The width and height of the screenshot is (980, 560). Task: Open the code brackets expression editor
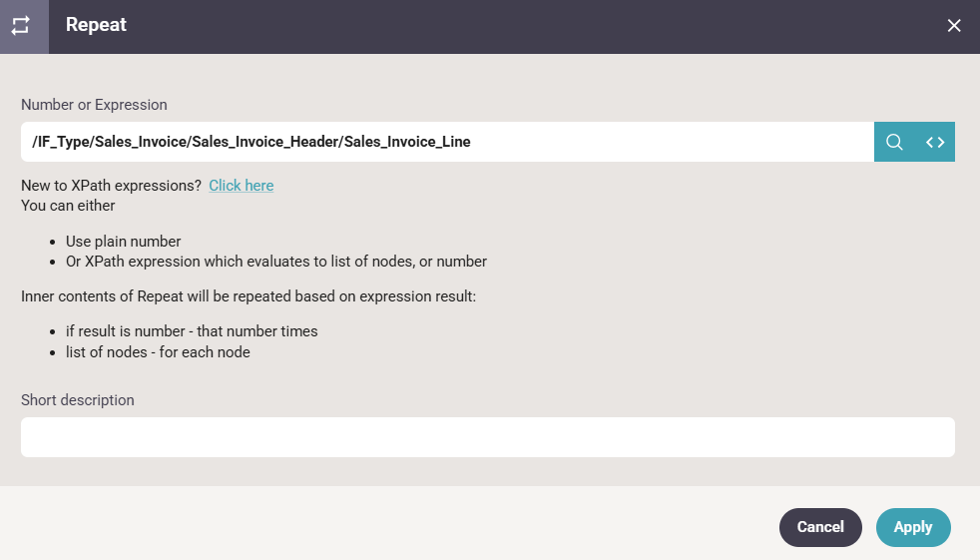pos(935,142)
